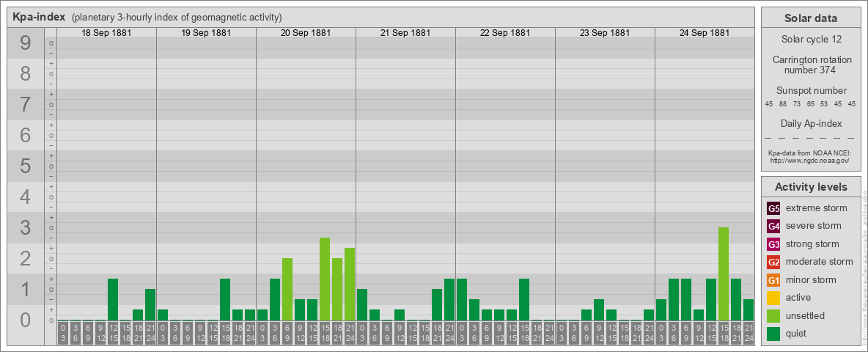
Task: Click the 12-15 time box under 18 Sep
Action: (x=113, y=334)
